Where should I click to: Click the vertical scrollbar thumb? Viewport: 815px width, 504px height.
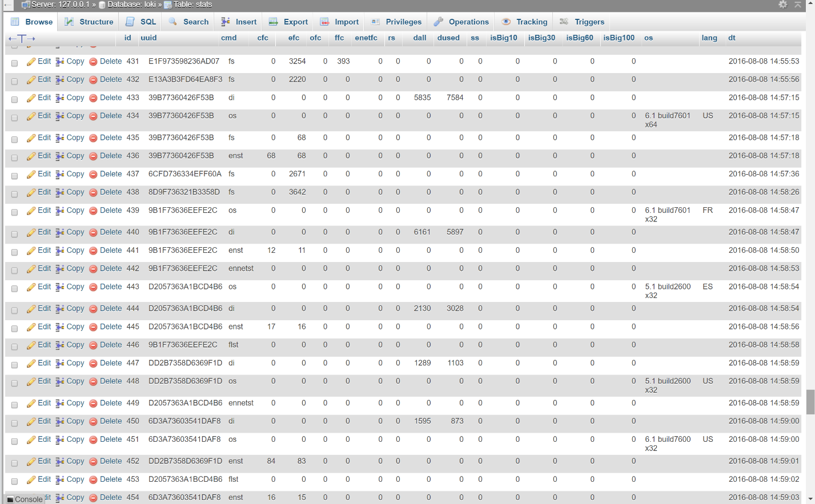pyautogui.click(x=810, y=402)
